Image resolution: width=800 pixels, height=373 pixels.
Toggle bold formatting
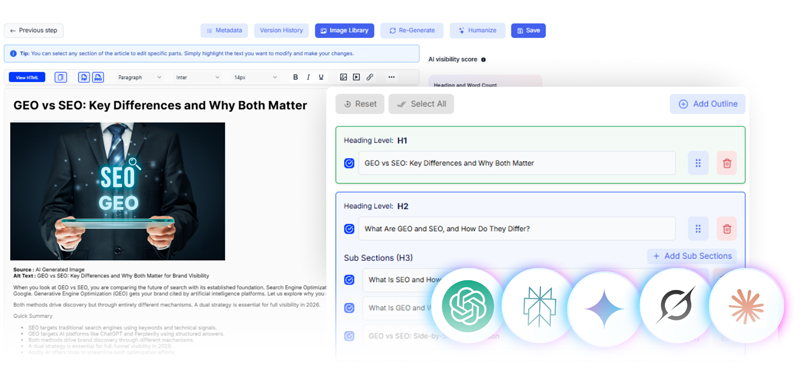pos(295,78)
